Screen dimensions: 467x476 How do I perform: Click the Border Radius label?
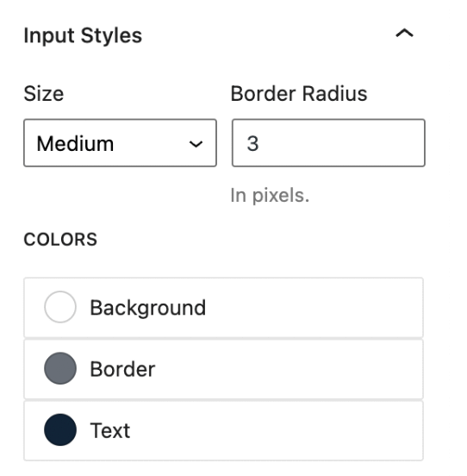pyautogui.click(x=299, y=93)
